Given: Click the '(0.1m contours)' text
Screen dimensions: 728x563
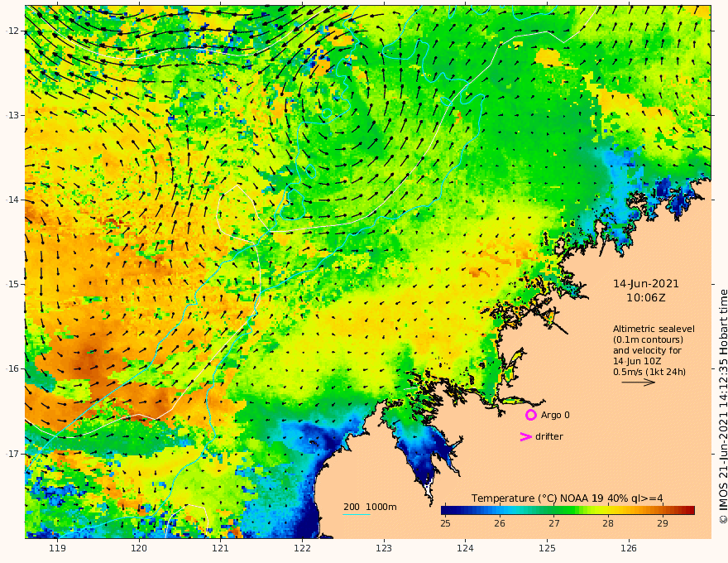Looking at the screenshot, I should coord(648,339).
